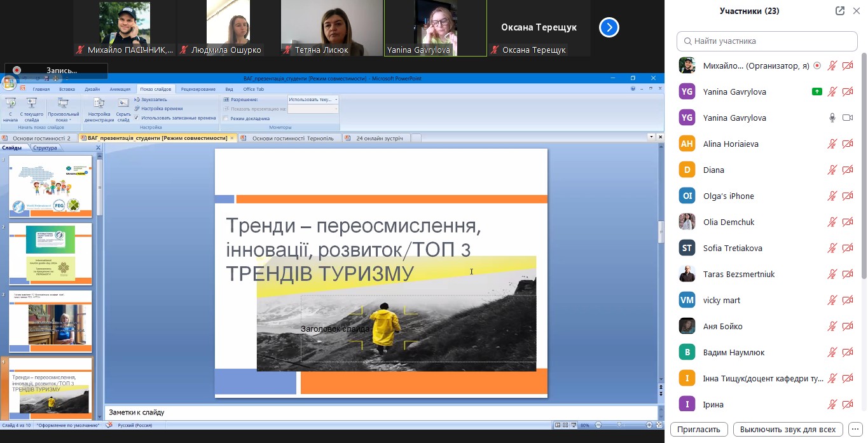Unmute Alina Horiaieva's microphone icon

coord(832,144)
